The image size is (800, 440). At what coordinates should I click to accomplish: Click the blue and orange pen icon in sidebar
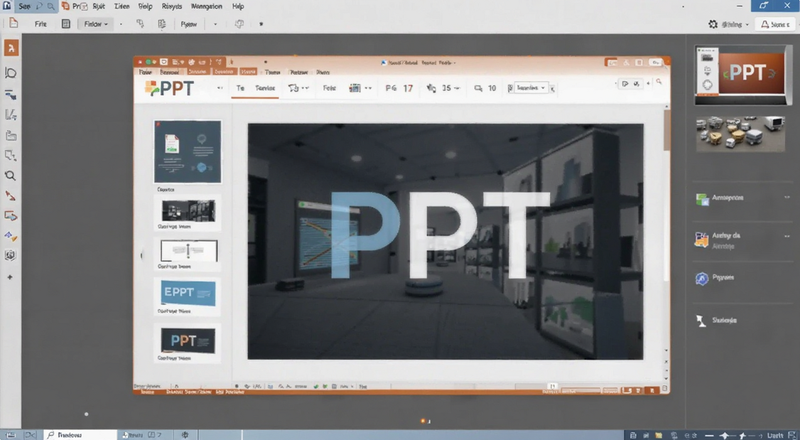point(11,237)
